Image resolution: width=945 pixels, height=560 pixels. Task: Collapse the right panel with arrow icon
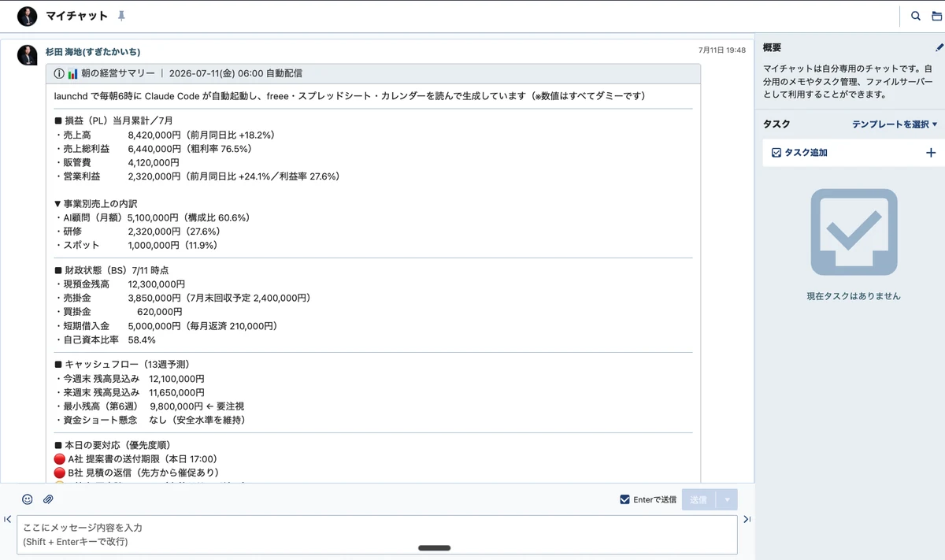point(747,519)
